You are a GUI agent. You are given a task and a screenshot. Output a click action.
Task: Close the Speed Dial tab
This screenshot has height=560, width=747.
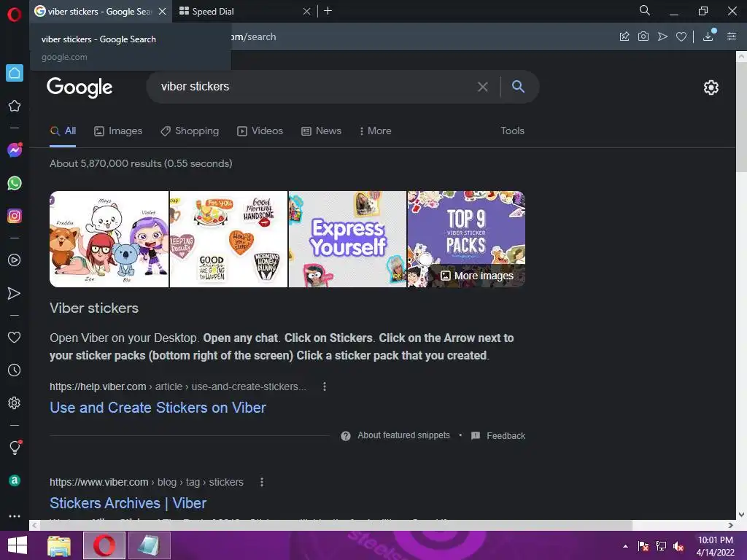tap(307, 12)
